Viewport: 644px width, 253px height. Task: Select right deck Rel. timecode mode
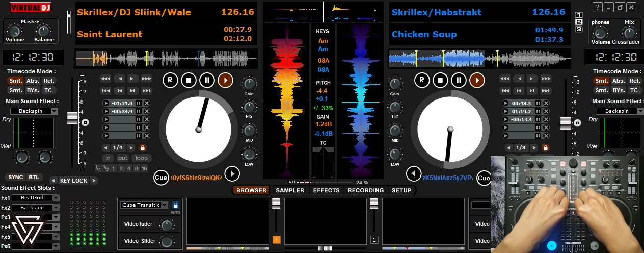click(634, 81)
